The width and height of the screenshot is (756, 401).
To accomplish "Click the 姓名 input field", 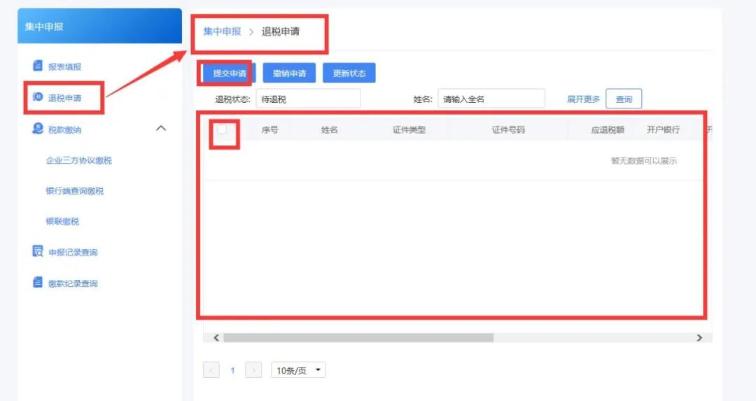I will pos(491,99).
